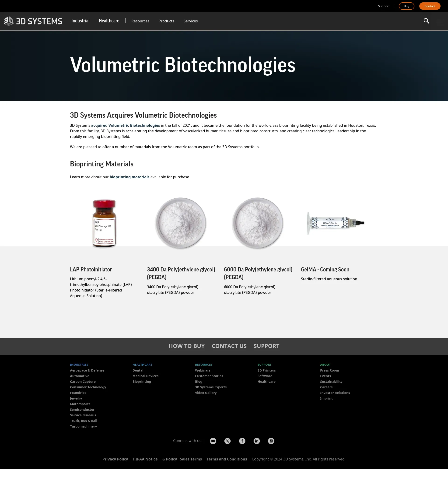
Task: Open the Instagram social icon
Action: [x=271, y=441]
